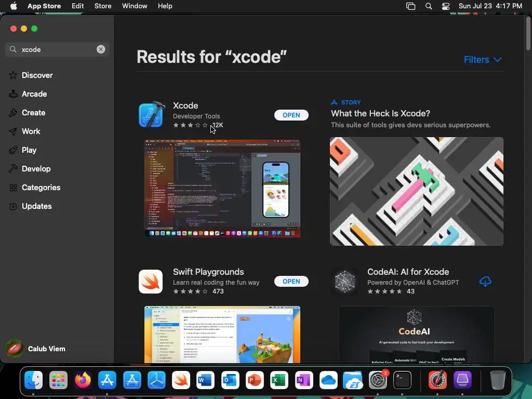Launch Microsoft Excel from the Dock
Viewport: 532px width, 399px height.
[279, 380]
